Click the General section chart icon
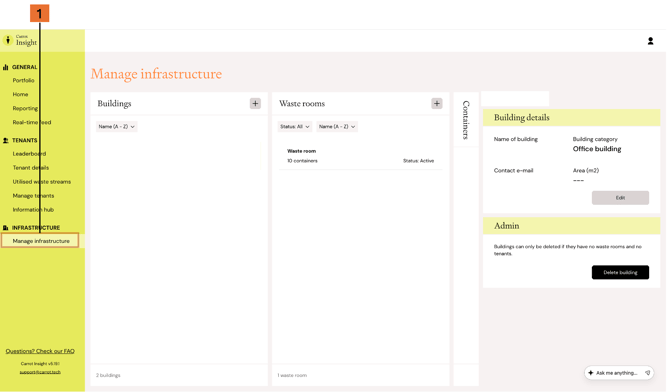This screenshot has width=670, height=392. click(6, 67)
